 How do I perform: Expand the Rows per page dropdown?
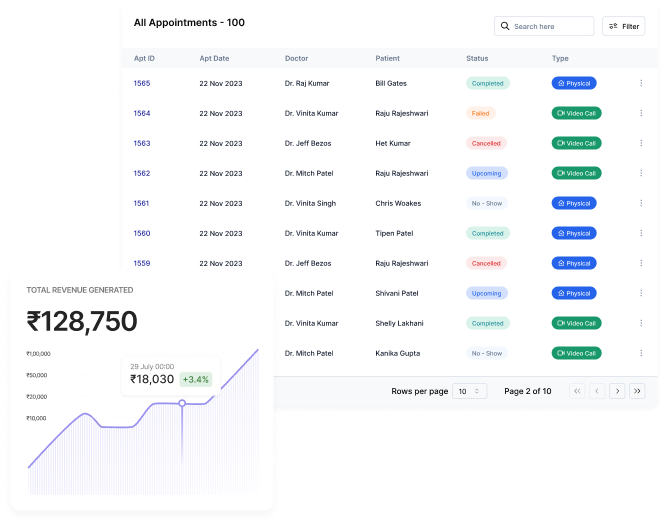point(469,391)
